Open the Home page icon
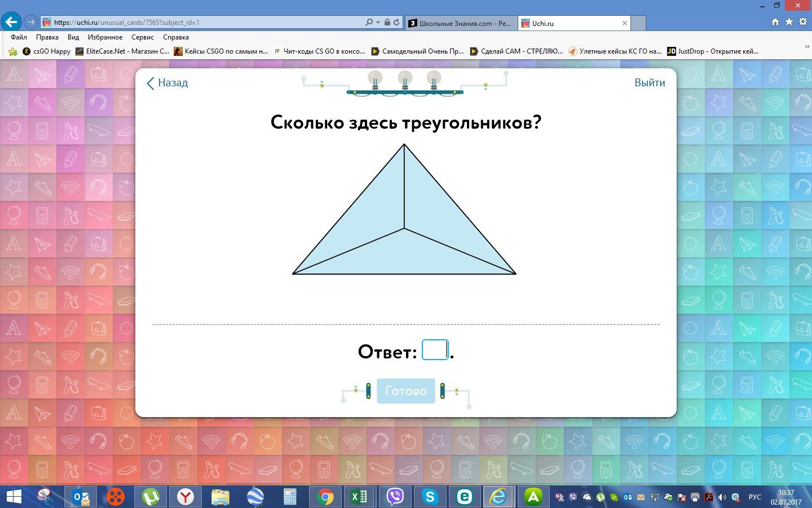 (x=775, y=21)
